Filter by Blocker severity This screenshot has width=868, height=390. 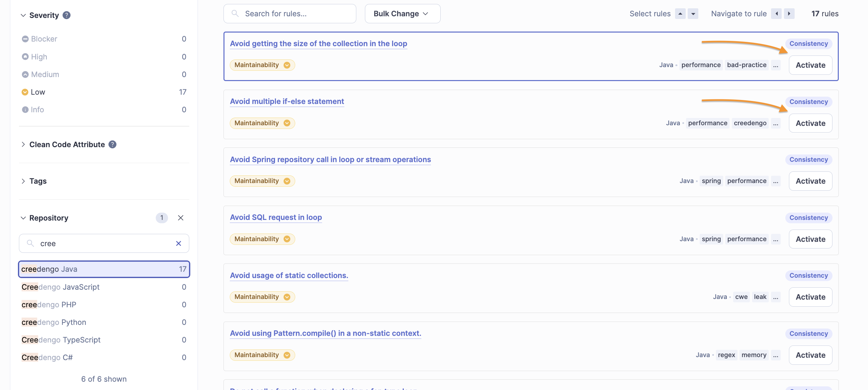point(104,39)
